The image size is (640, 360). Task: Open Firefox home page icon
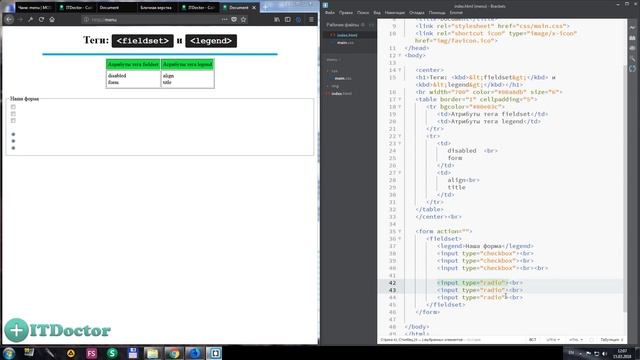pyautogui.click(x=52, y=19)
